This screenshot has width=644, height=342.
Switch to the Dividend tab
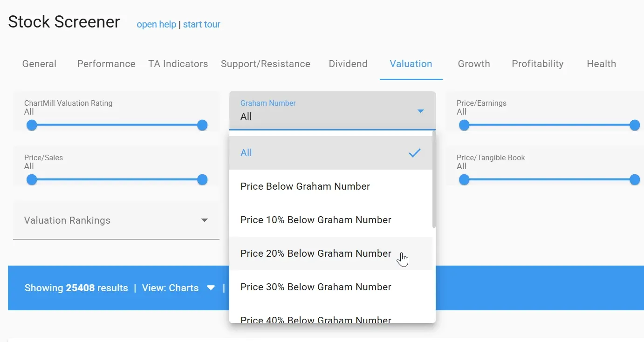pyautogui.click(x=348, y=64)
